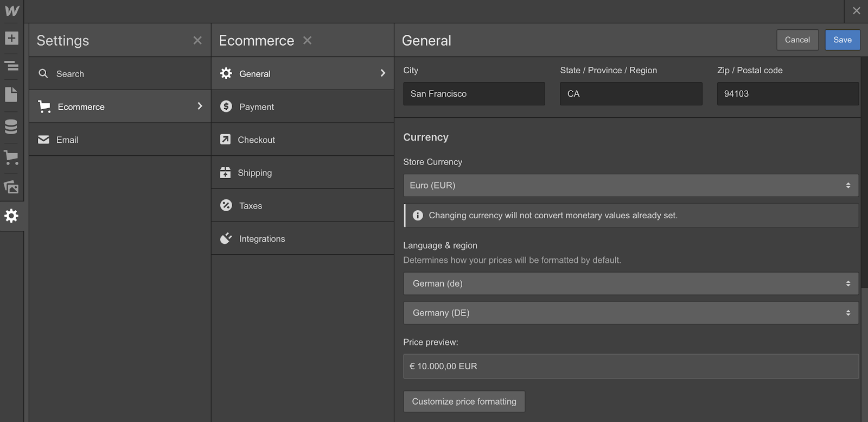This screenshot has width=868, height=422.
Task: Click the currency conversion notice text
Action: coord(553,216)
